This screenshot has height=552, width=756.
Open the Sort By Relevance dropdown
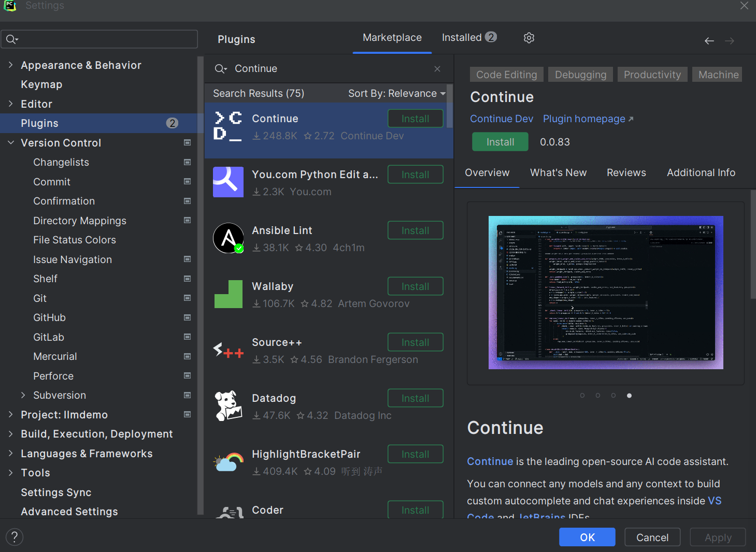point(396,93)
